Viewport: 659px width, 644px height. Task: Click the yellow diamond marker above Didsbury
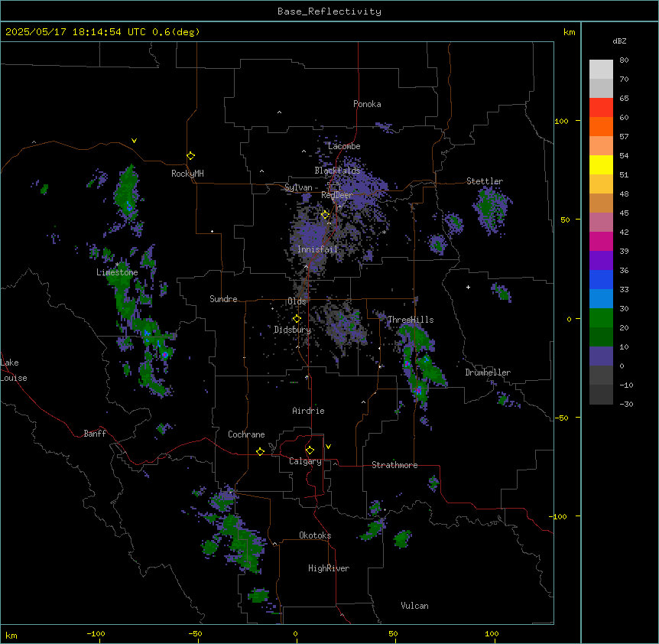297,319
